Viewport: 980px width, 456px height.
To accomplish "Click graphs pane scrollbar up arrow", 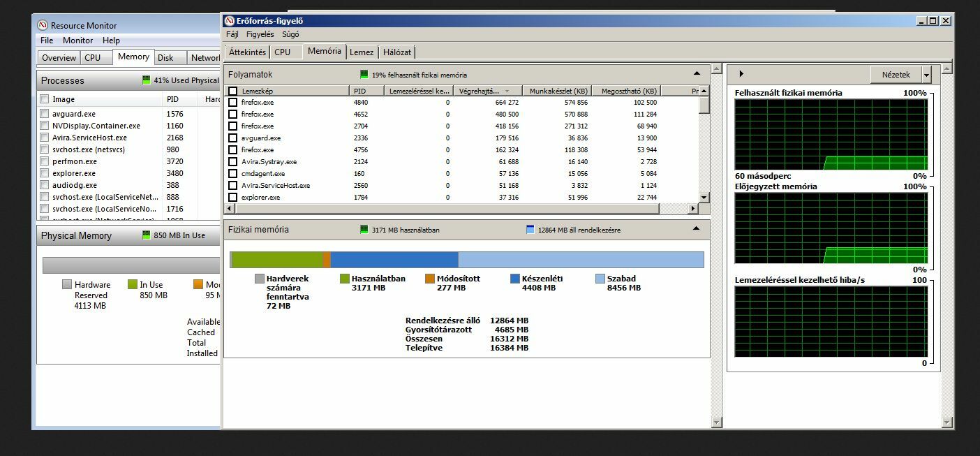I will 946,69.
